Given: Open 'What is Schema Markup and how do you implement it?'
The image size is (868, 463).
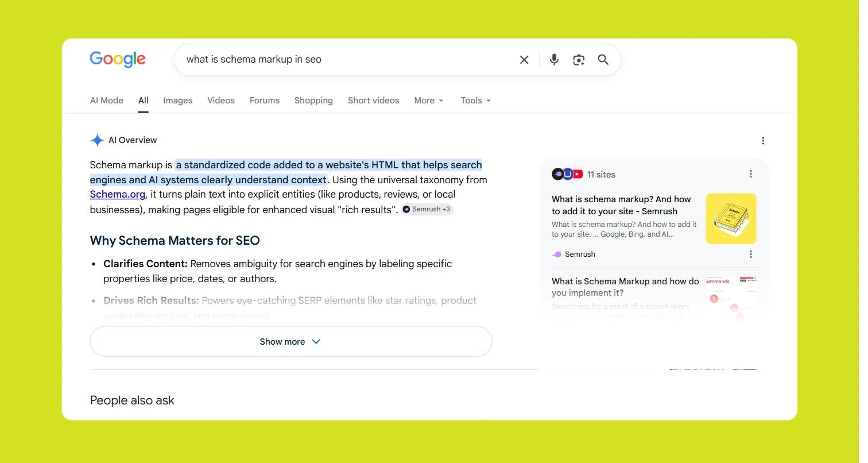Looking at the screenshot, I should [x=625, y=287].
